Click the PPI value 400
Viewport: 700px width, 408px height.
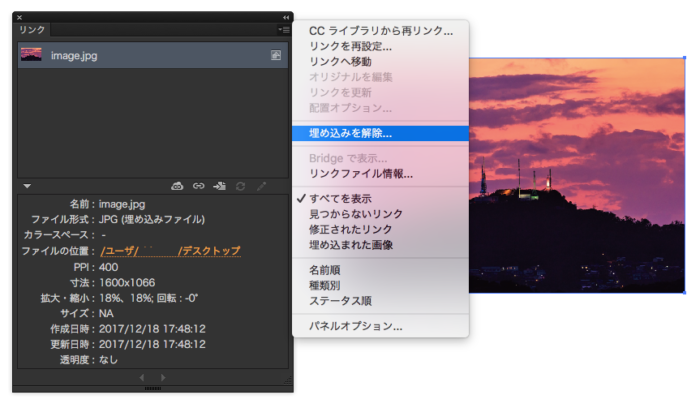[108, 267]
